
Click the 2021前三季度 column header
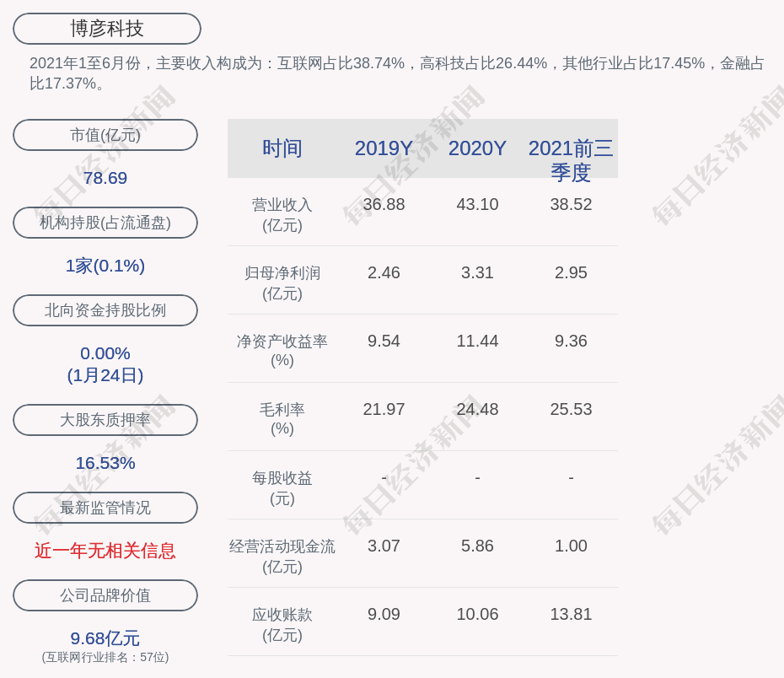tap(571, 159)
